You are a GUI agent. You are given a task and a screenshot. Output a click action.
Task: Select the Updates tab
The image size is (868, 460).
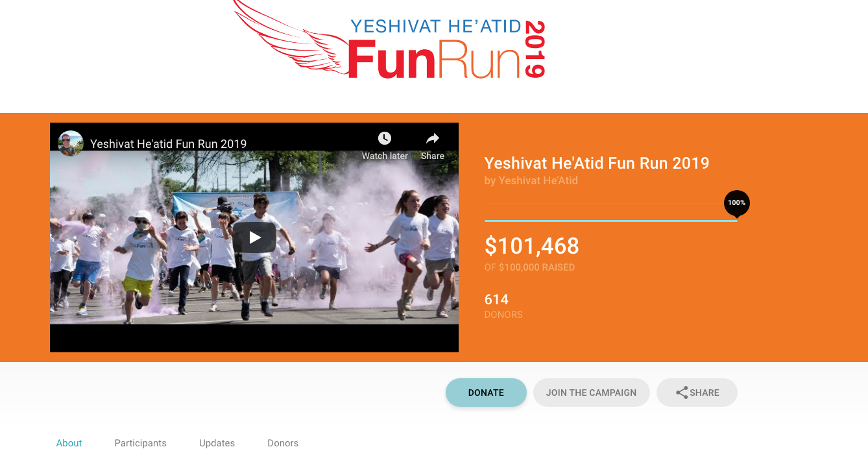[217, 443]
